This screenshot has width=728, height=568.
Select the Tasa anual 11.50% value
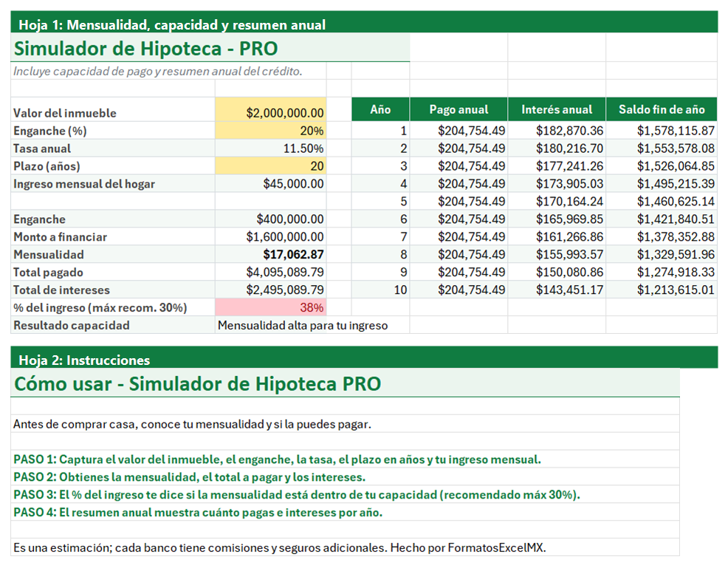(x=271, y=148)
